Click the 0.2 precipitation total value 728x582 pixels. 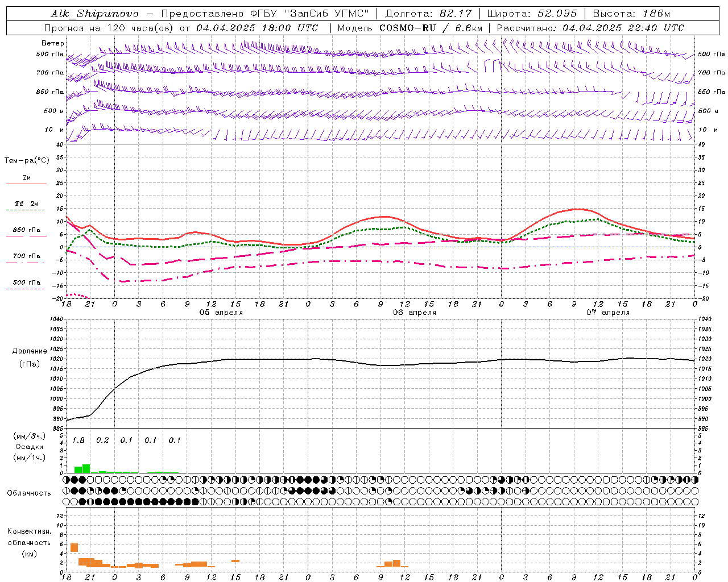tap(102, 440)
